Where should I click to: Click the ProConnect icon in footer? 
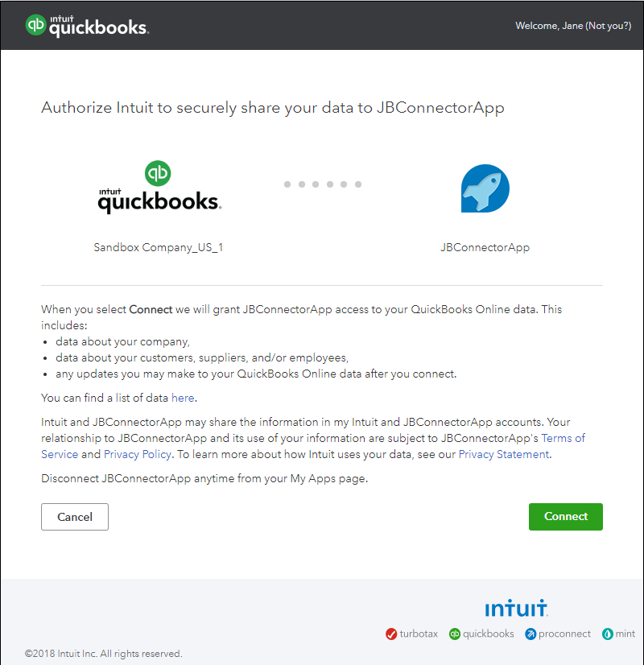point(531,634)
